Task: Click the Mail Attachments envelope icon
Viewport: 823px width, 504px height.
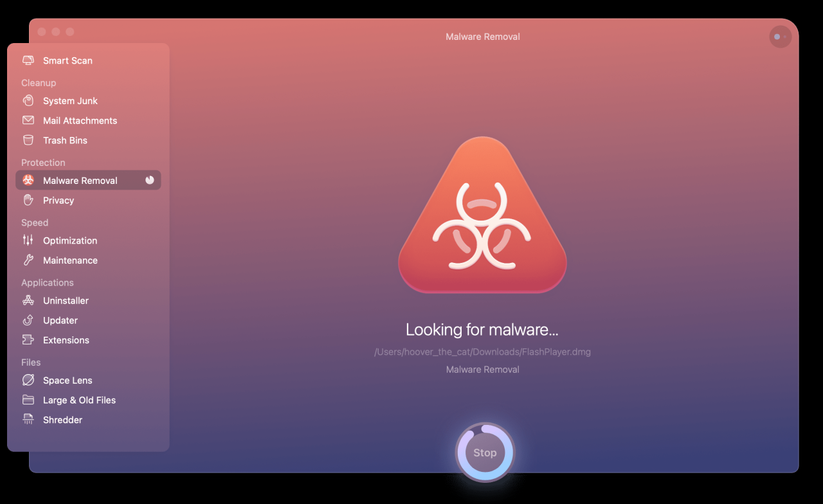Action: click(28, 120)
